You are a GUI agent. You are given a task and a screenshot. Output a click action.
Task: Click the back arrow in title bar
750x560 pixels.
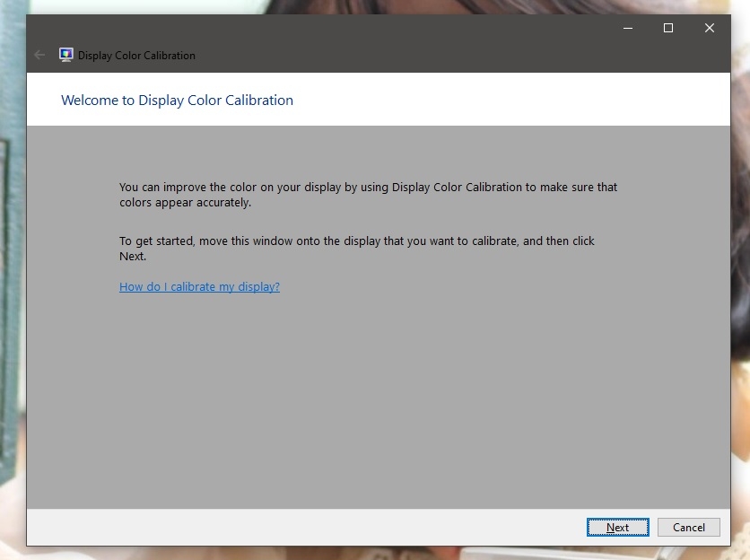[39, 55]
